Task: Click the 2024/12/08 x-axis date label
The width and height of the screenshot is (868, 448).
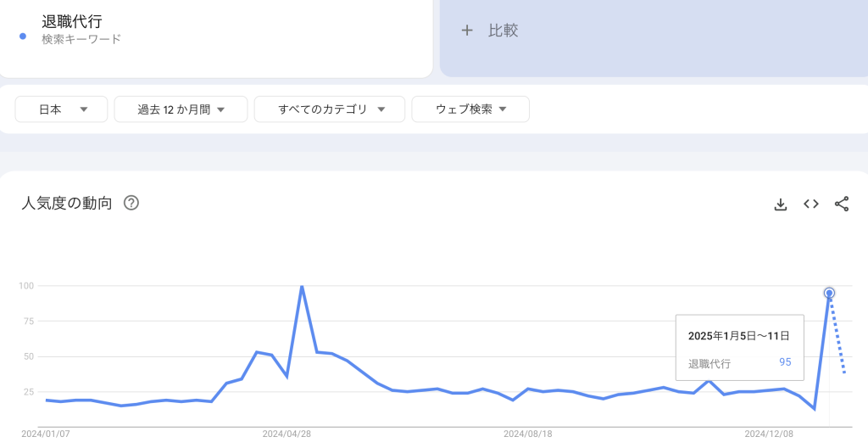Action: click(x=769, y=434)
